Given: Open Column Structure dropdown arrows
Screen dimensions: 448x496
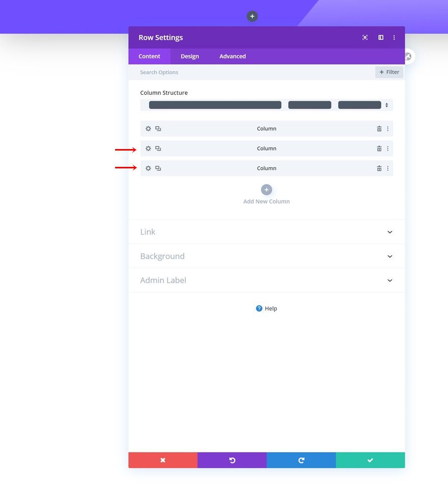Looking at the screenshot, I should (x=386, y=105).
